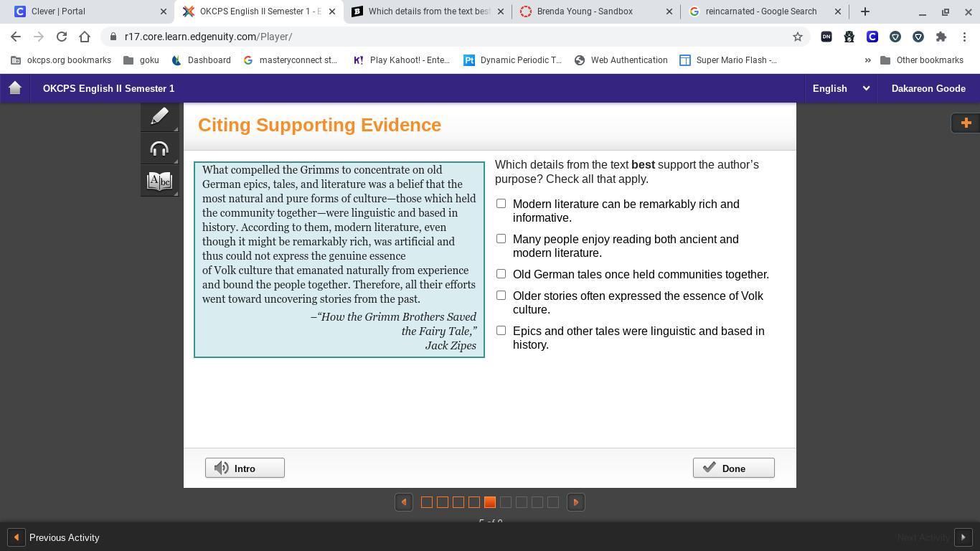980x551 pixels.
Task: Select the pencil highlighter tool
Action: (159, 116)
